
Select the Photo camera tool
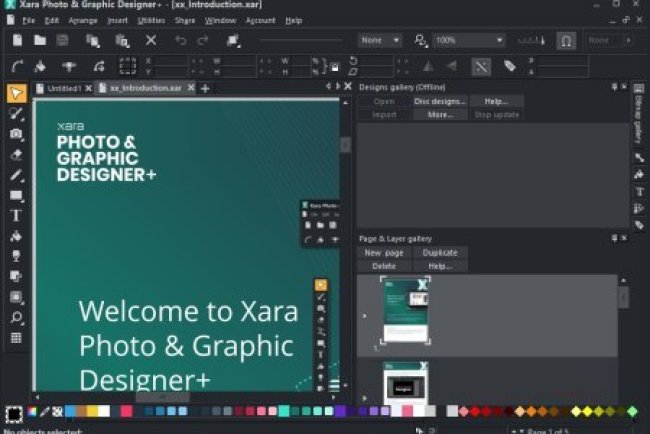tap(16, 134)
